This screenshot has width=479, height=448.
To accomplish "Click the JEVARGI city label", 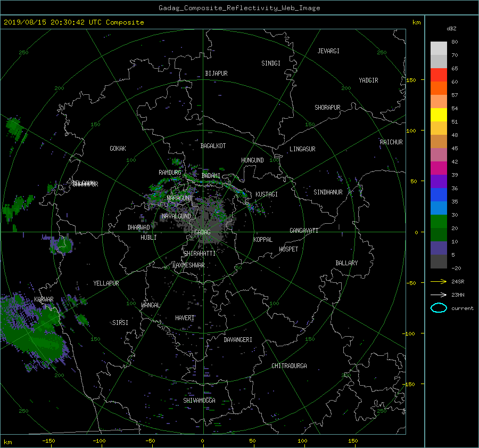I will (328, 51).
